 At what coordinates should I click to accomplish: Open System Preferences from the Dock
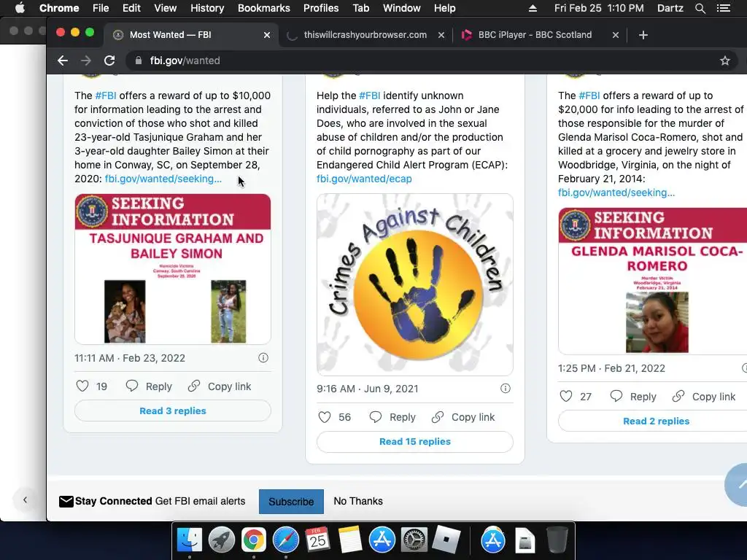[x=414, y=540]
